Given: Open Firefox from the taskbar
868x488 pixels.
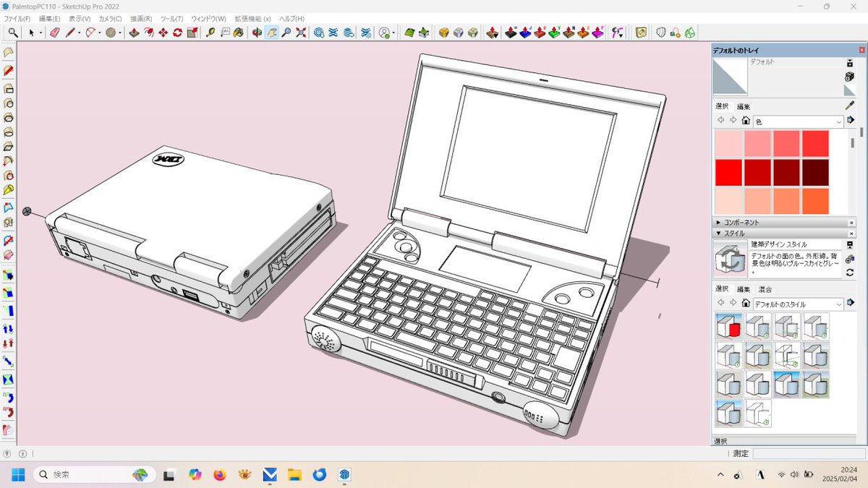Looking at the screenshot, I should point(219,475).
